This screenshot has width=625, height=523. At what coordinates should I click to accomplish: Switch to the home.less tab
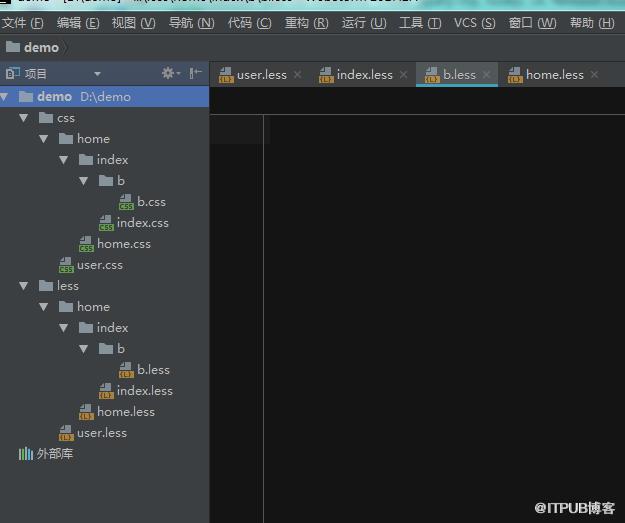554,75
